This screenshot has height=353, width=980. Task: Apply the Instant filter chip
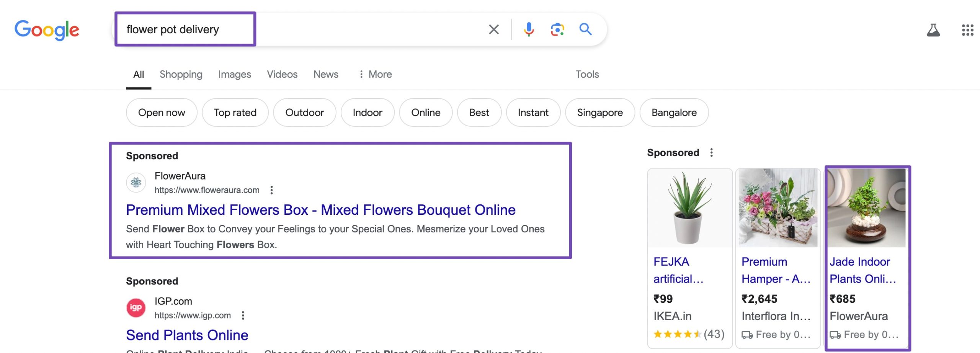(533, 113)
